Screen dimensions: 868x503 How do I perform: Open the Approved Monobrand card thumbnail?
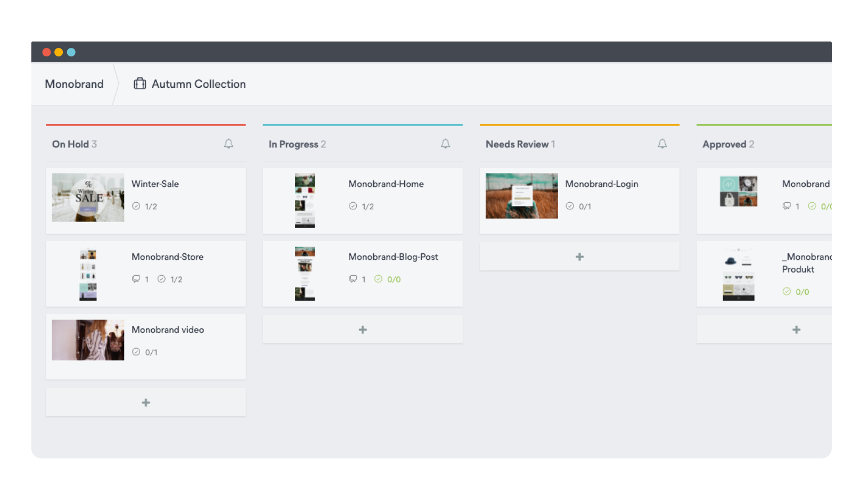pos(739,192)
